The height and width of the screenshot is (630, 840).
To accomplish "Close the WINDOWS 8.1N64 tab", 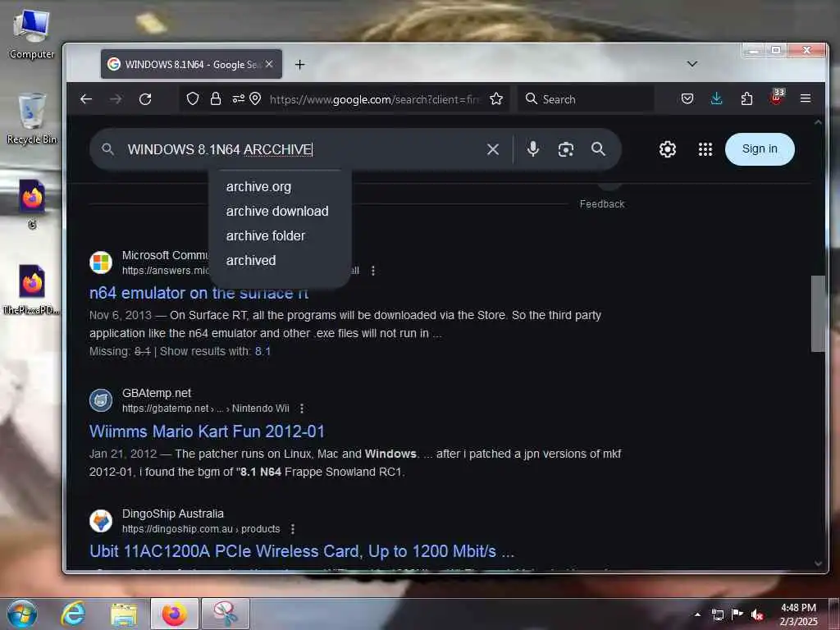I will [269, 64].
